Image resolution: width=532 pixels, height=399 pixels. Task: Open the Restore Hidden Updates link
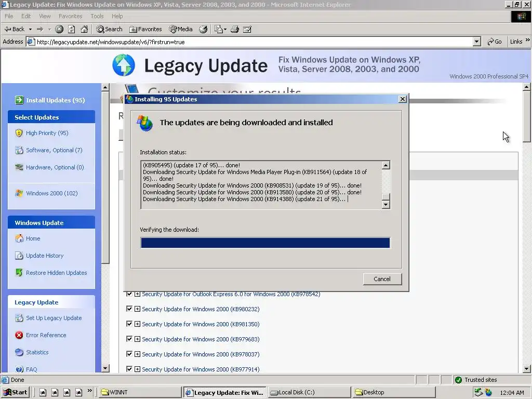(56, 272)
